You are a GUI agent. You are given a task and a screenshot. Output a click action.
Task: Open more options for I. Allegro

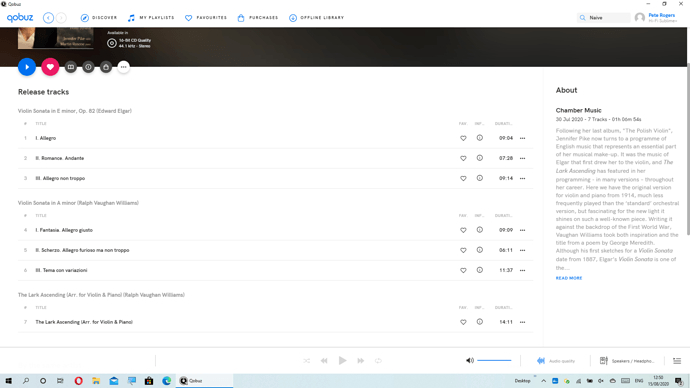click(x=522, y=138)
